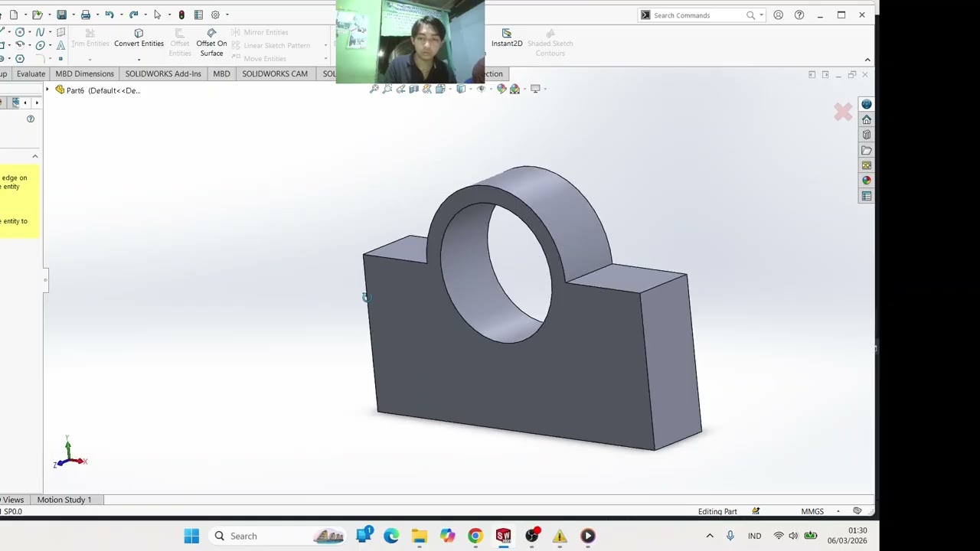This screenshot has width=980, height=551.
Task: Expand the Options gear dropdown arrow
Action: [227, 15]
